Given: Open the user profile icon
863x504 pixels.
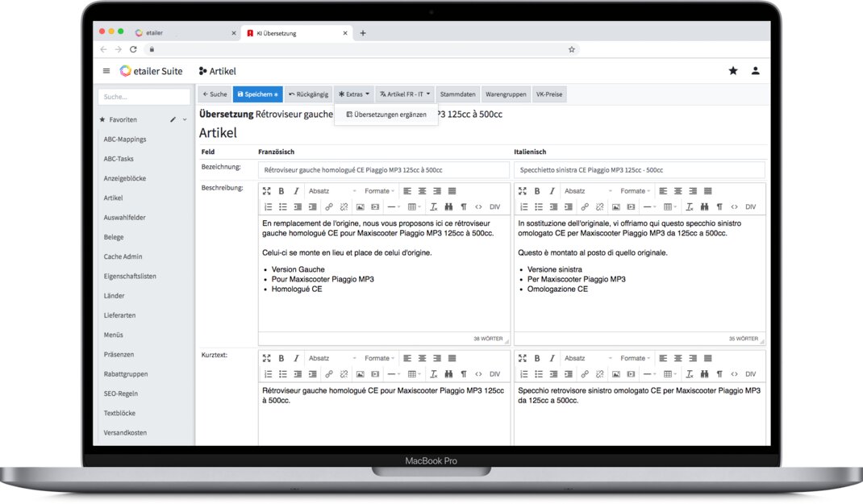Looking at the screenshot, I should 755,71.
